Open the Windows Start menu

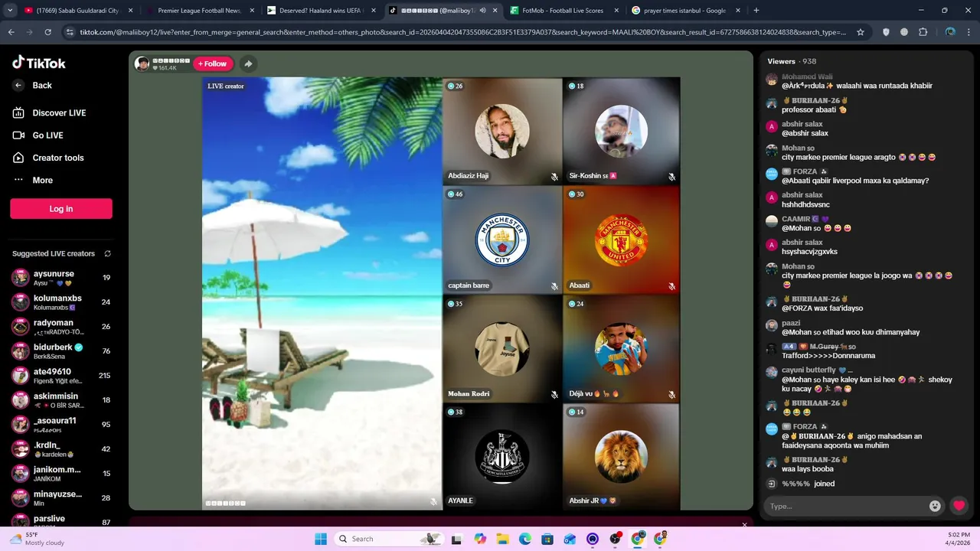coord(321,539)
